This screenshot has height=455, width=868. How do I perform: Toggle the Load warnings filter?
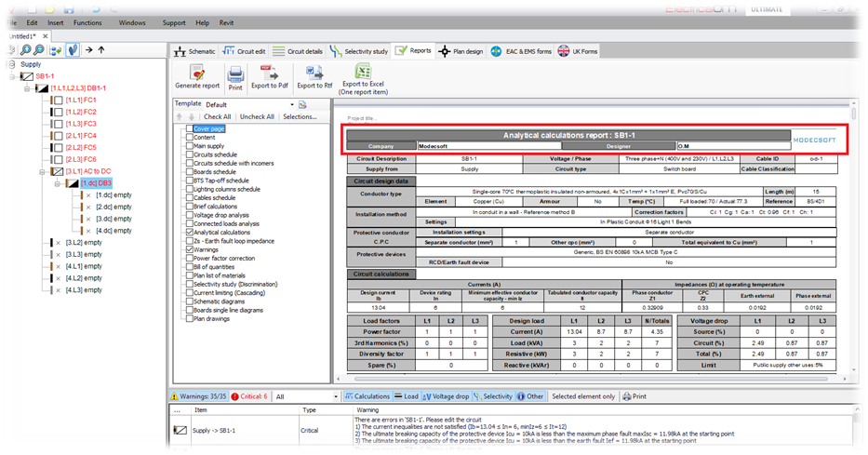[407, 396]
